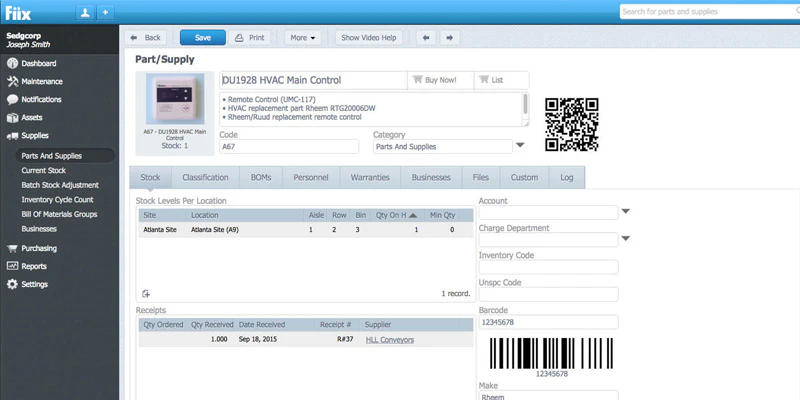
Task: Click the QR code image
Action: point(571,124)
